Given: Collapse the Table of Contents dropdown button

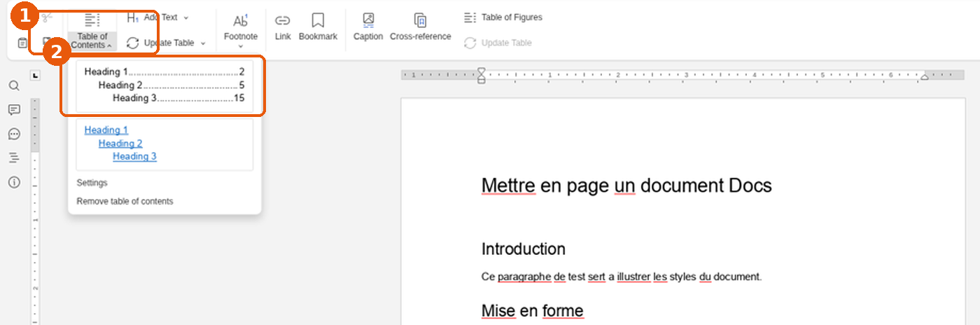Looking at the screenshot, I should click(92, 32).
